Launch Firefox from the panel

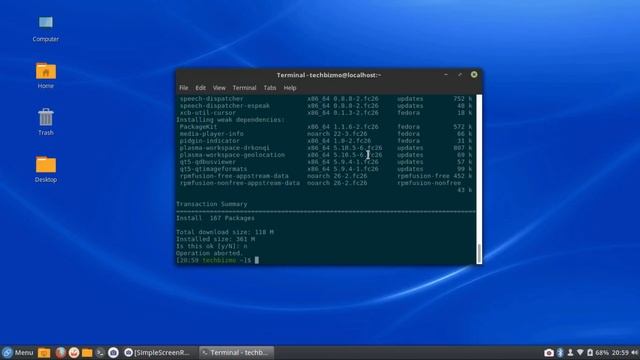coord(60,353)
